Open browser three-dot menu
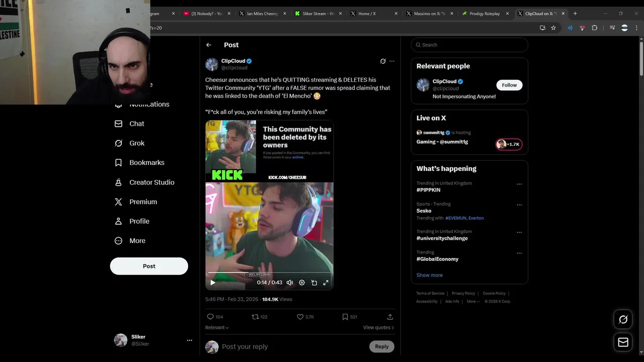Viewport: 644px width, 362px height. (x=635, y=28)
